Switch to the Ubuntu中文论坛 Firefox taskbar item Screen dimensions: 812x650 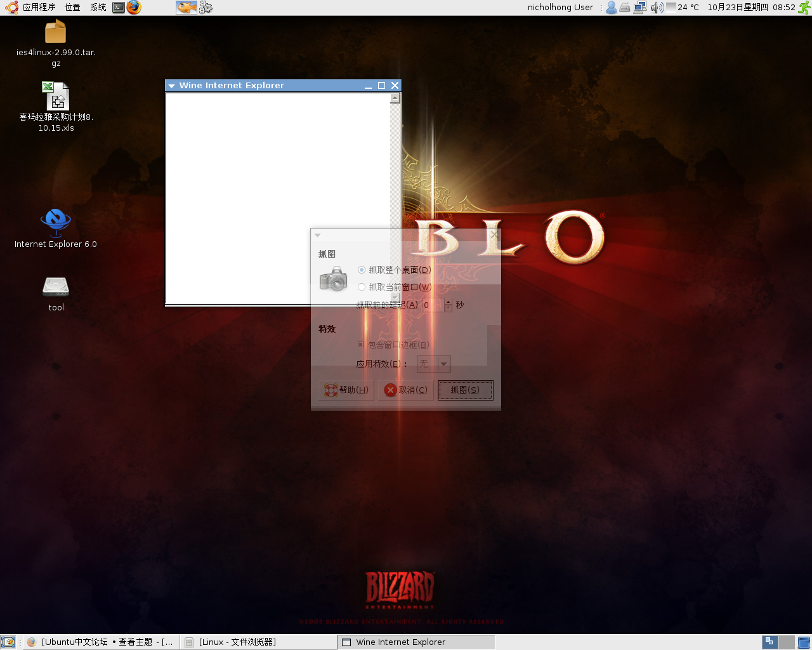(101, 642)
